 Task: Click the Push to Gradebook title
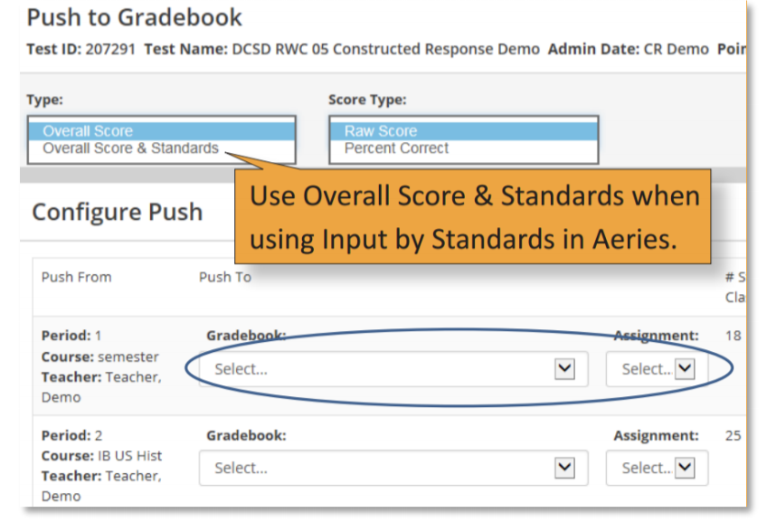pyautogui.click(x=134, y=17)
